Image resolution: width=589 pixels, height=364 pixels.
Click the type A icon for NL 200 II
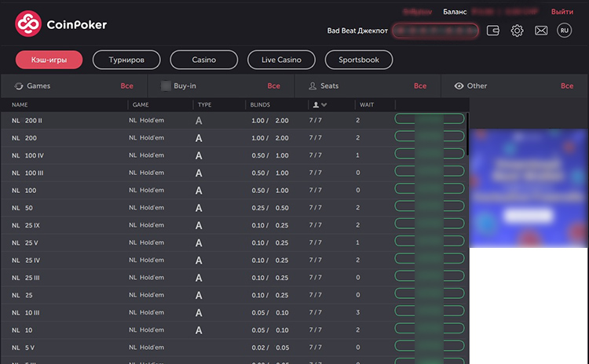[199, 121]
